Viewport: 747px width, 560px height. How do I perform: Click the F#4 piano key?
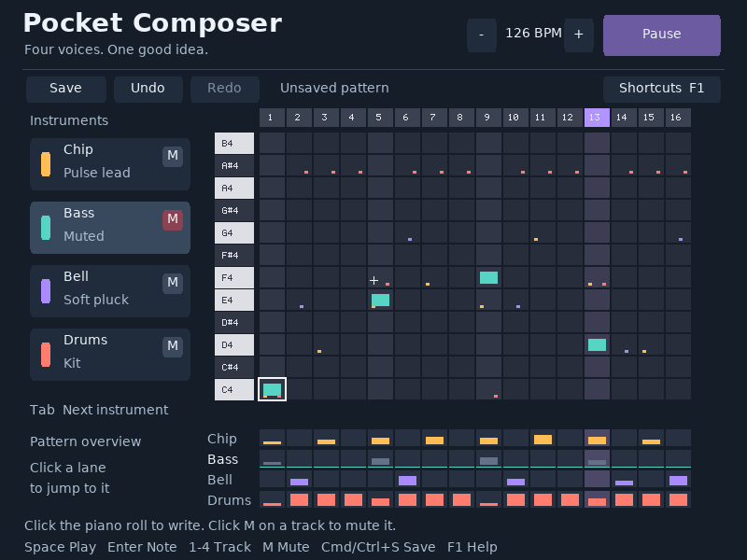[234, 255]
